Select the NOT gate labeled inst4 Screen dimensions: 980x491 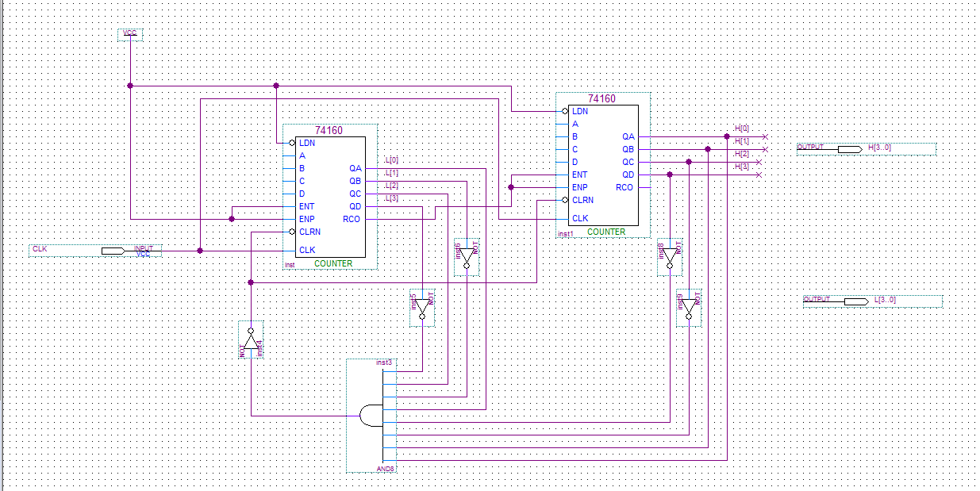point(251,340)
